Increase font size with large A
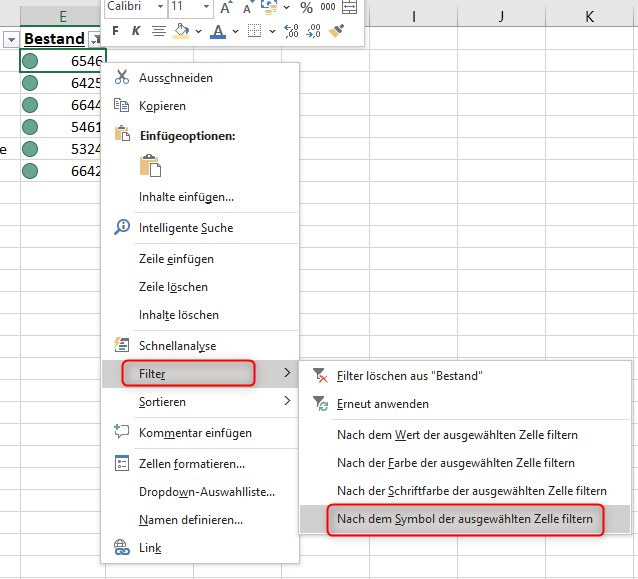 [x=225, y=7]
